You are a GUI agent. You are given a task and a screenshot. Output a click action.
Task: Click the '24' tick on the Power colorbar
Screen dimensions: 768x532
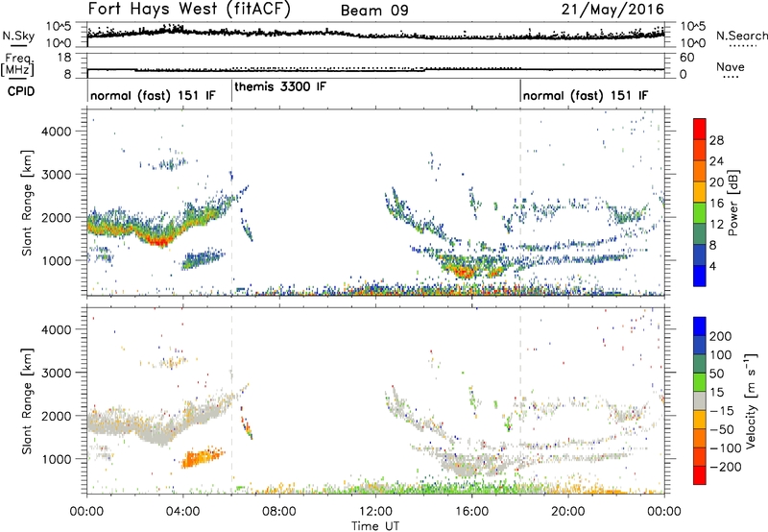[716, 161]
